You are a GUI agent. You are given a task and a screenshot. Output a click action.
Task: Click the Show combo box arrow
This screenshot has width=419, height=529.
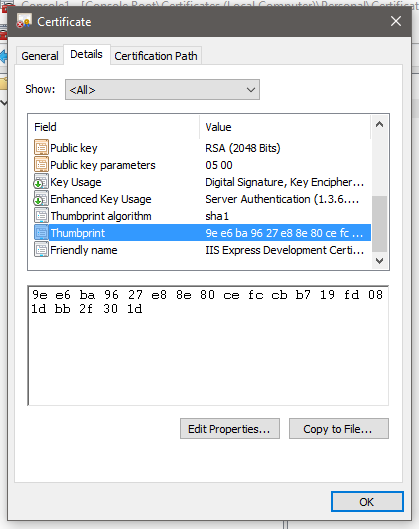point(251,90)
